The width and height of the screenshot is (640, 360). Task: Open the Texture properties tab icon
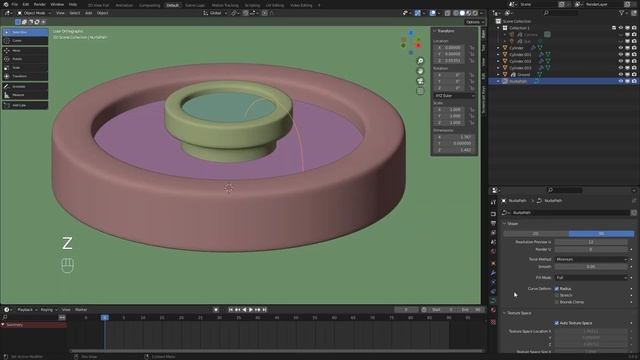(493, 322)
